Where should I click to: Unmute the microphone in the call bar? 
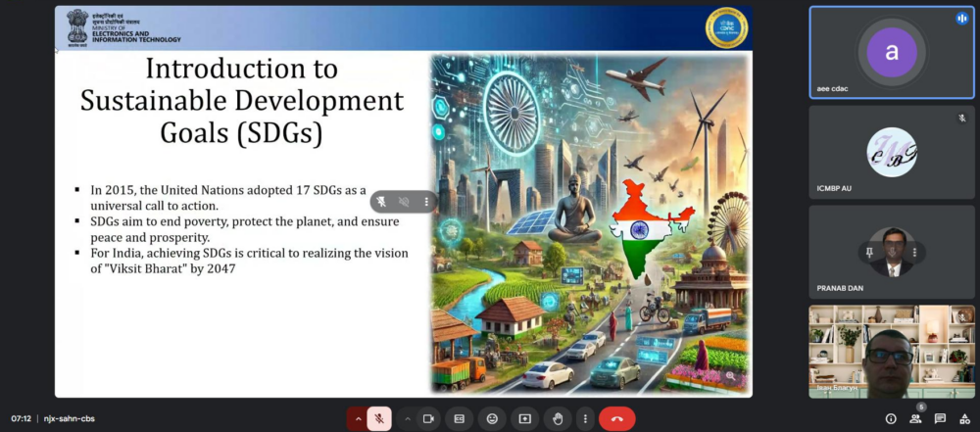[378, 418]
